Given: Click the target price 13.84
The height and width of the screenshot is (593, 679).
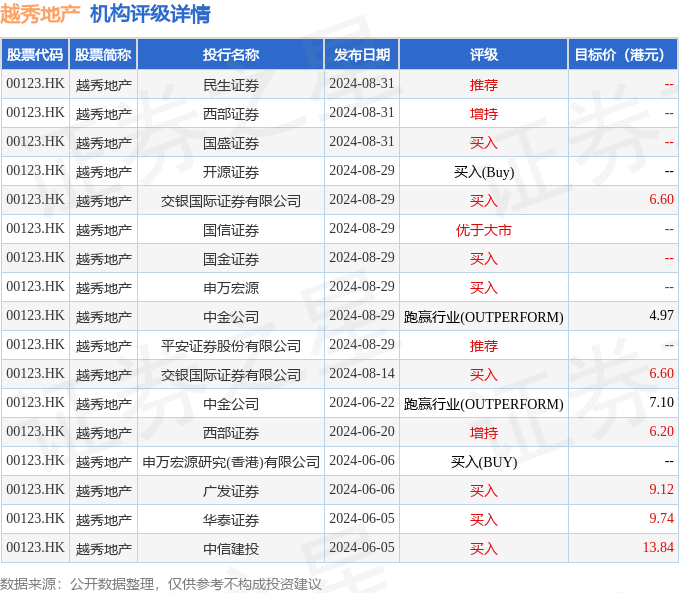Looking at the screenshot, I should click(x=658, y=548).
